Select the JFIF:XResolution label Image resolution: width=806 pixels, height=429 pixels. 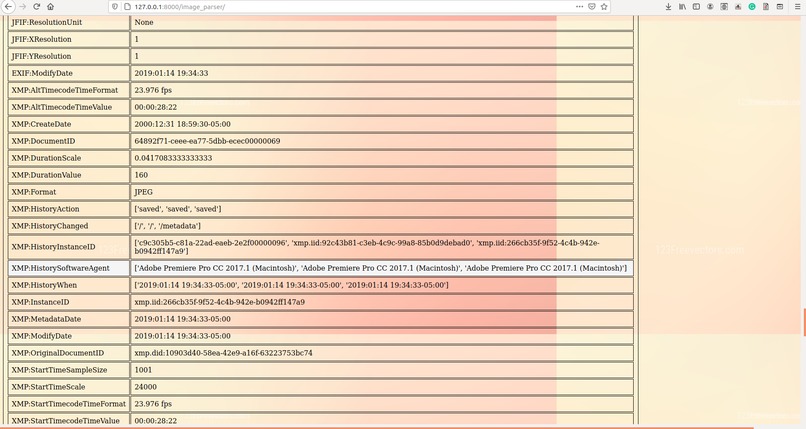(42, 39)
